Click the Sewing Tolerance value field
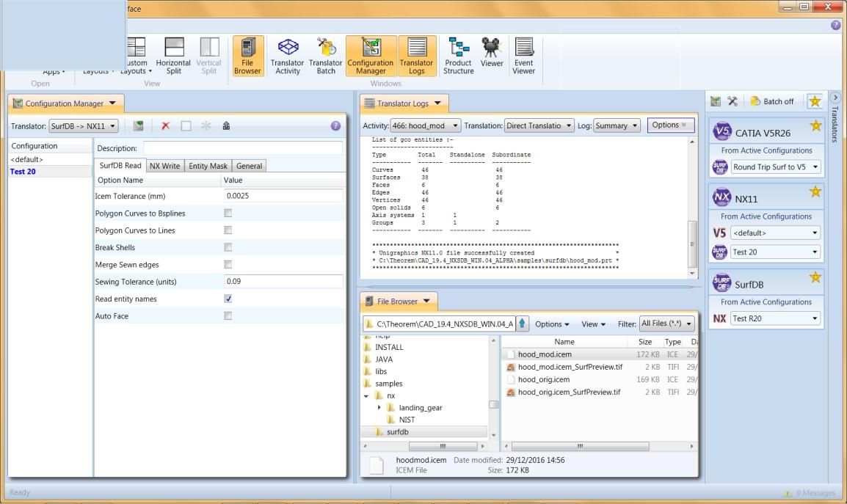 [x=283, y=282]
